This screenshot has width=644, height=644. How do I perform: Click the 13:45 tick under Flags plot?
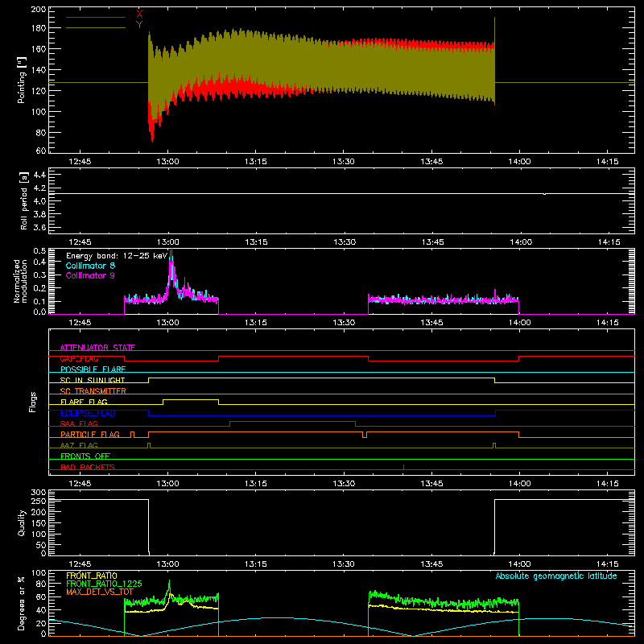click(x=431, y=484)
